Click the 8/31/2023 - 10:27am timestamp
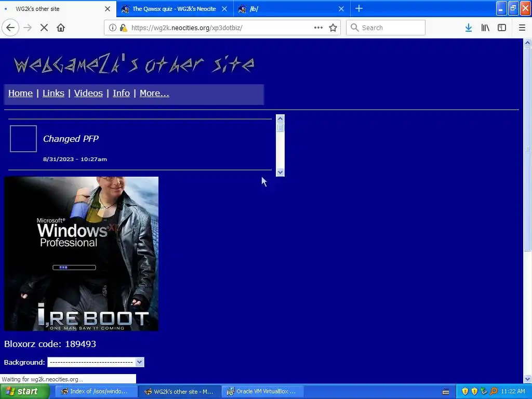532x399 pixels. [75, 159]
